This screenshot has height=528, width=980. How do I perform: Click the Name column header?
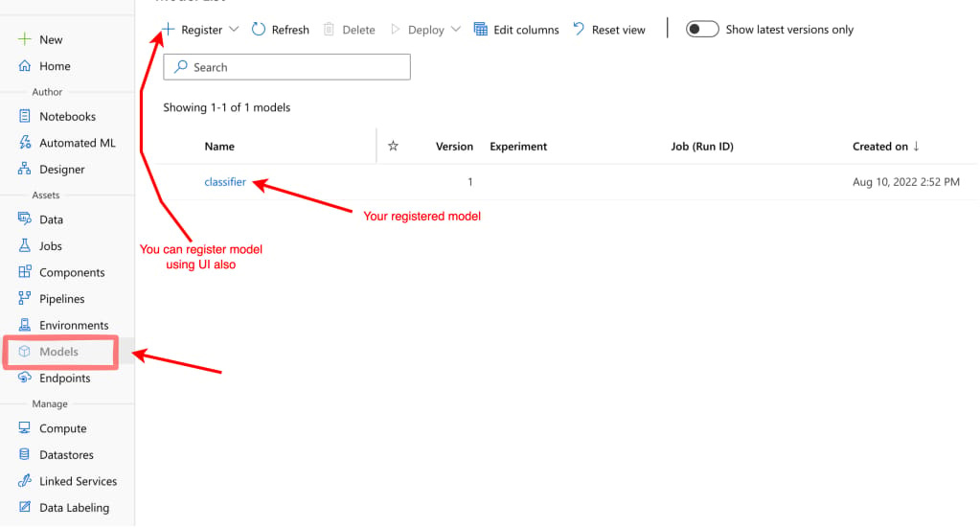point(219,147)
